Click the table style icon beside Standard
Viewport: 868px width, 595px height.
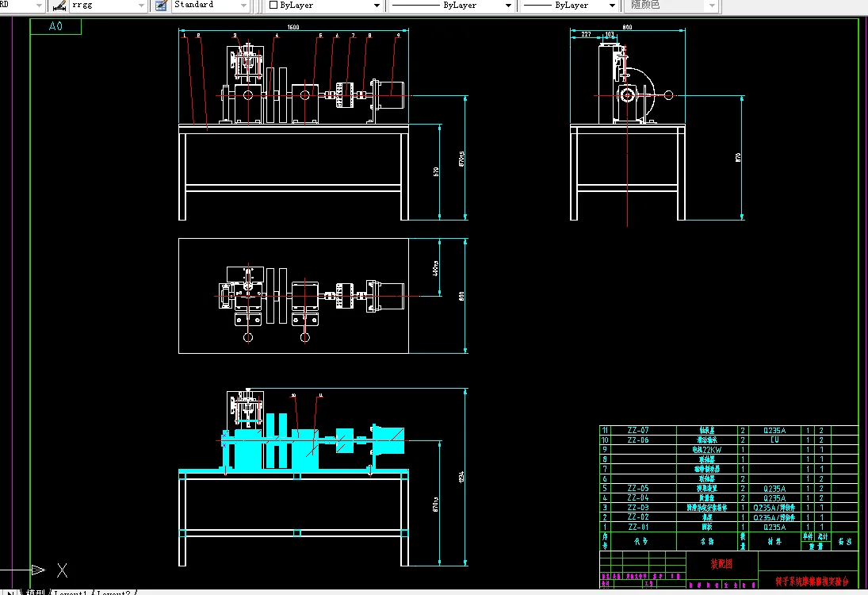pos(161,6)
